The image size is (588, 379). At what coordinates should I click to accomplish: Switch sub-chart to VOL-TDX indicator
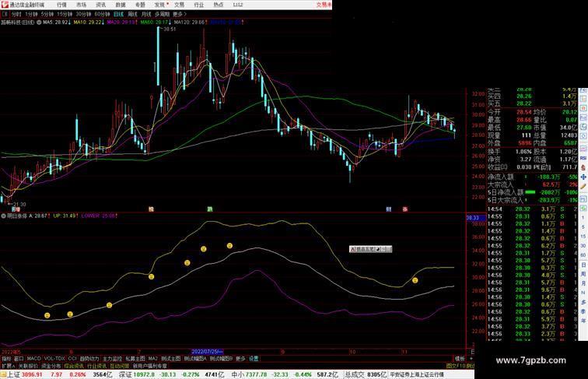(54, 359)
